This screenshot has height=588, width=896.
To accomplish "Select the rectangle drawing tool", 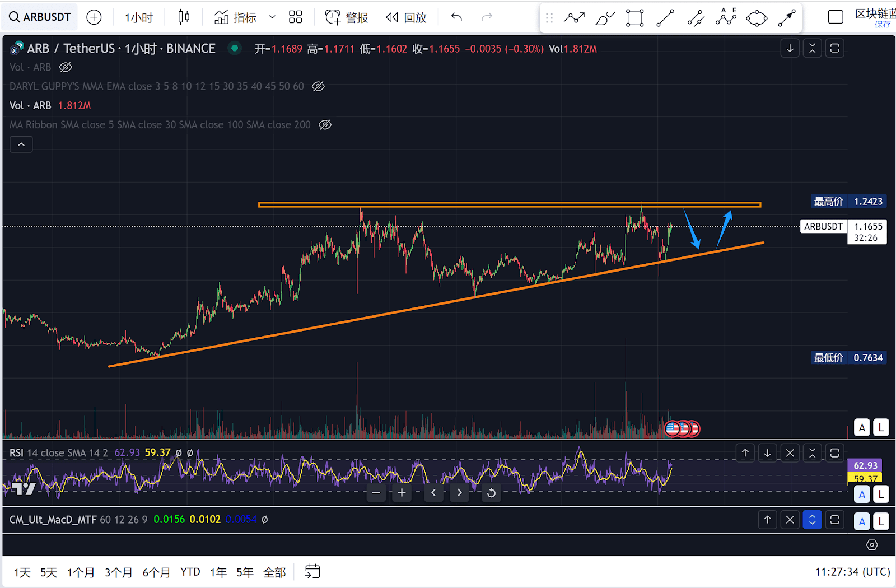I will [635, 18].
